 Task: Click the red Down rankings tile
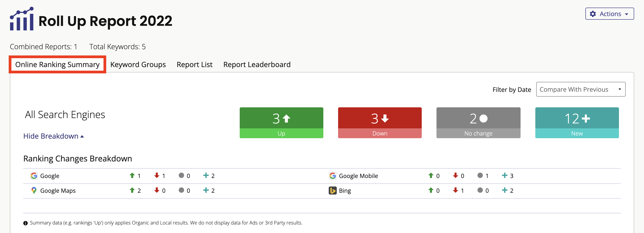[x=379, y=123]
